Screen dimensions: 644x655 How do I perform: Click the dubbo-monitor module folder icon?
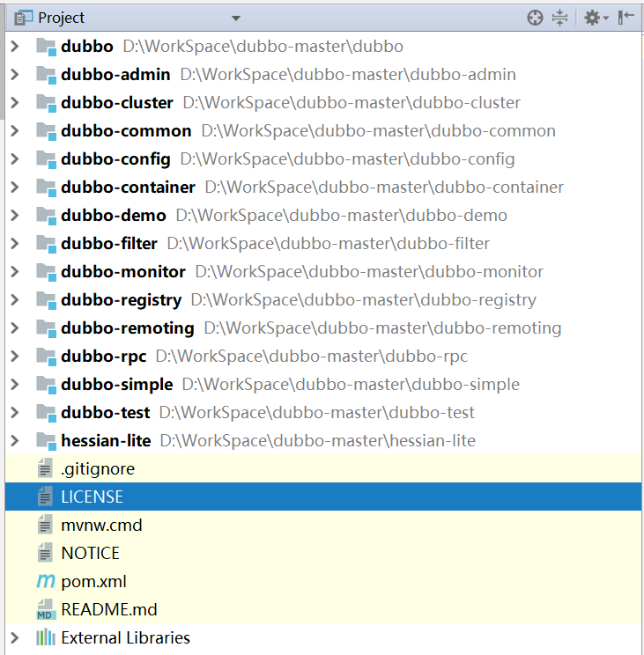point(46,272)
